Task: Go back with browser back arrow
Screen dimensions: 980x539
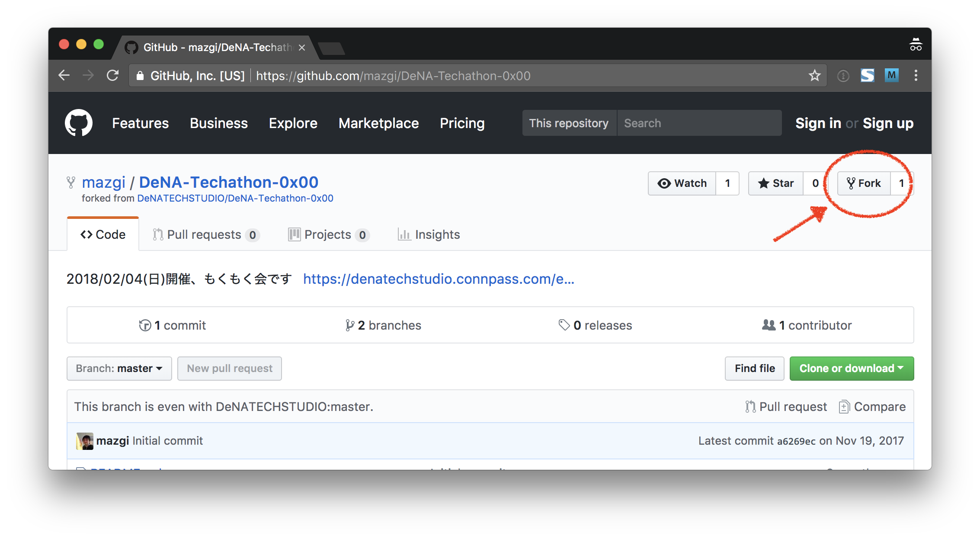Action: (x=64, y=76)
